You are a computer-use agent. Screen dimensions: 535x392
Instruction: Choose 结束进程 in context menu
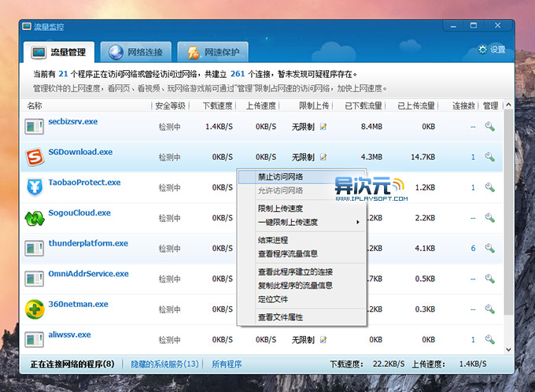tap(301, 240)
